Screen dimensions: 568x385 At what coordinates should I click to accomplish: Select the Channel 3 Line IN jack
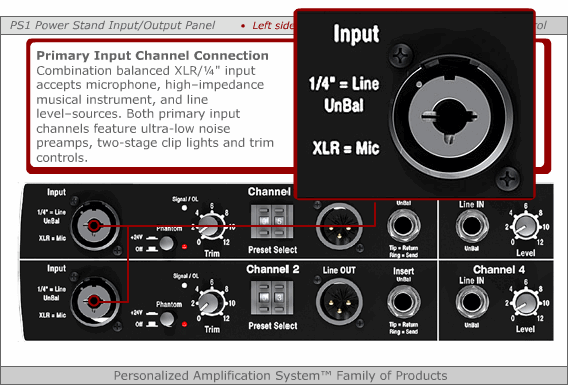tap(472, 226)
